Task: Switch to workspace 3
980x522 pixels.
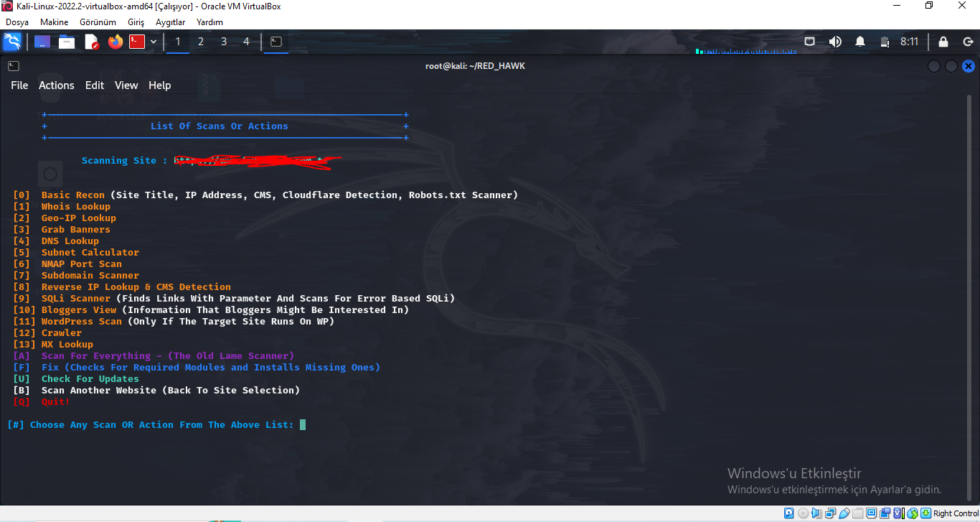Action: (224, 42)
